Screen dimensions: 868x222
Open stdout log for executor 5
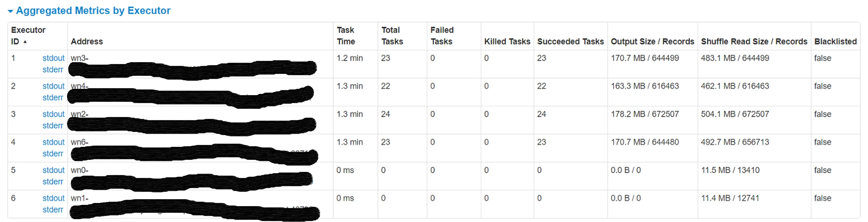pos(53,170)
